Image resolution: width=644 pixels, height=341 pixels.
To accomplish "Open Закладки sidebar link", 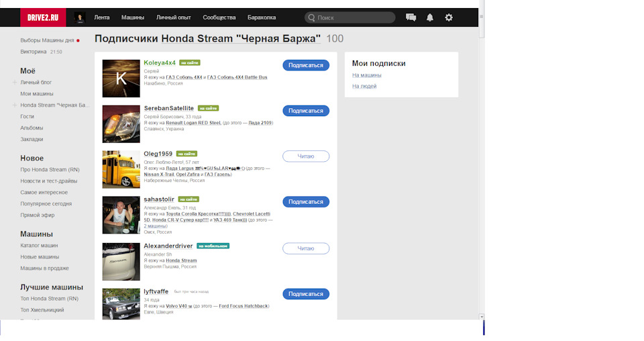I will point(32,139).
